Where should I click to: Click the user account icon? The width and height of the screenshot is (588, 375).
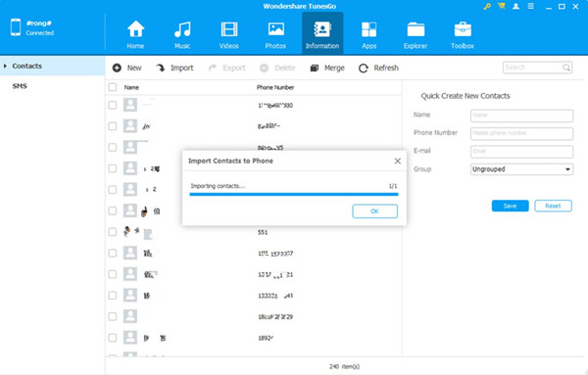point(516,7)
